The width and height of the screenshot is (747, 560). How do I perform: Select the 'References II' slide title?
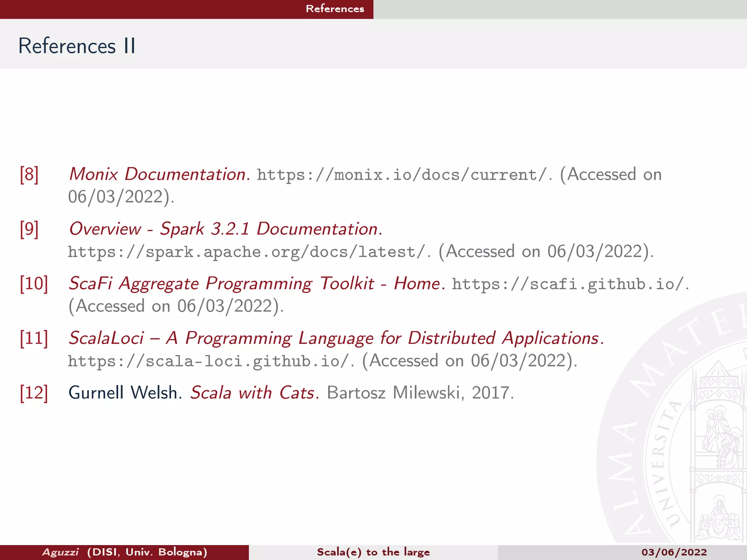tap(77, 46)
